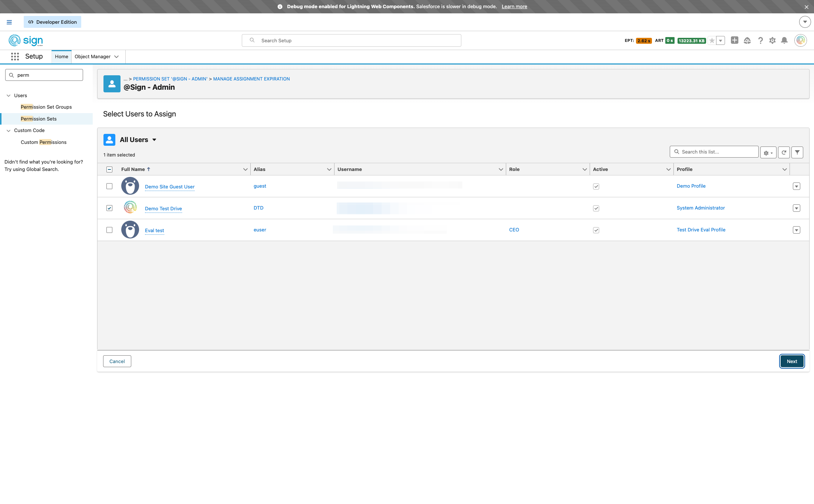
Task: Open the global actions plus icon
Action: tap(734, 40)
